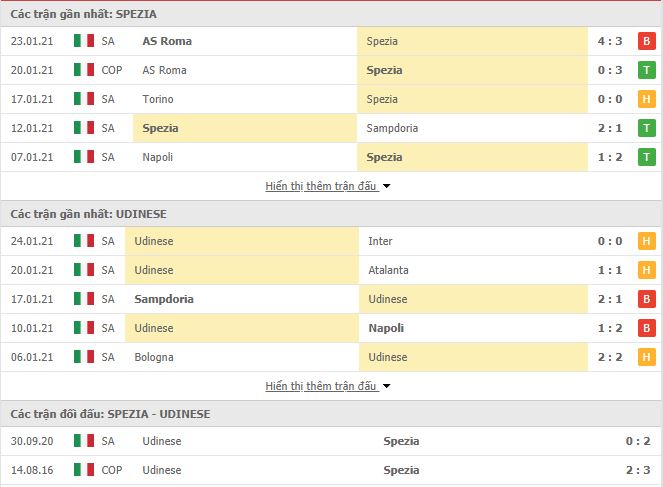Click red B badge for AS Roma 4:3

pos(647,41)
